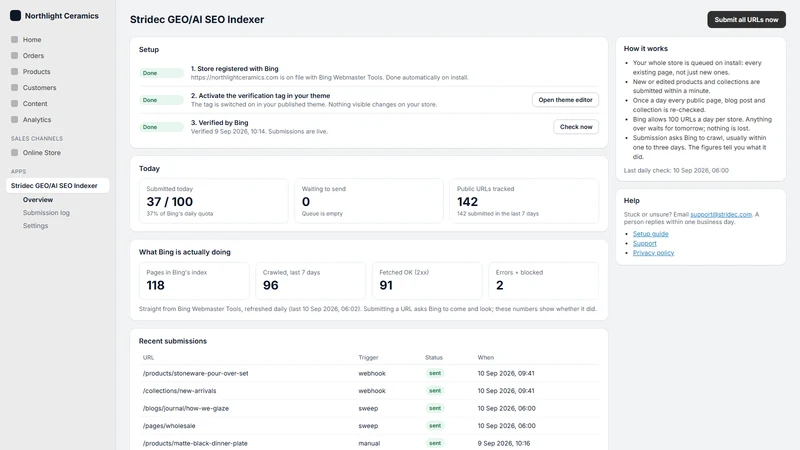The image size is (800, 450).
Task: Click the Waiting to send card
Action: (x=369, y=201)
